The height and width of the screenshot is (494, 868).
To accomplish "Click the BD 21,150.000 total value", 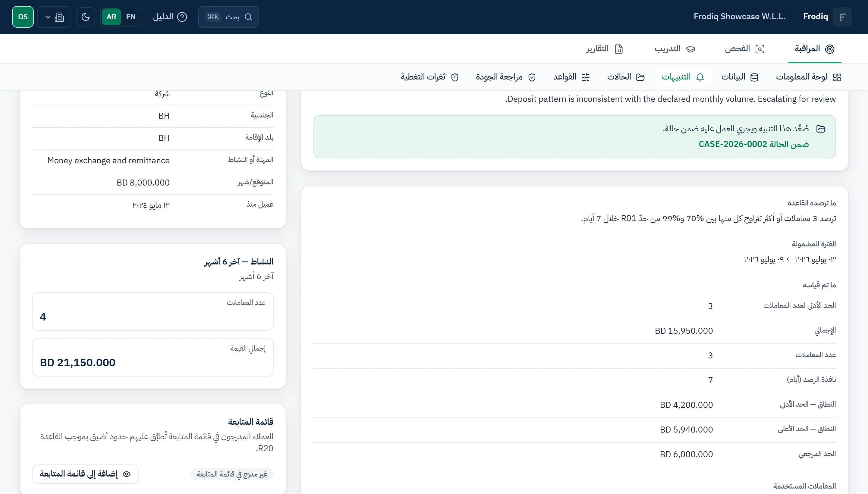I will 78,362.
